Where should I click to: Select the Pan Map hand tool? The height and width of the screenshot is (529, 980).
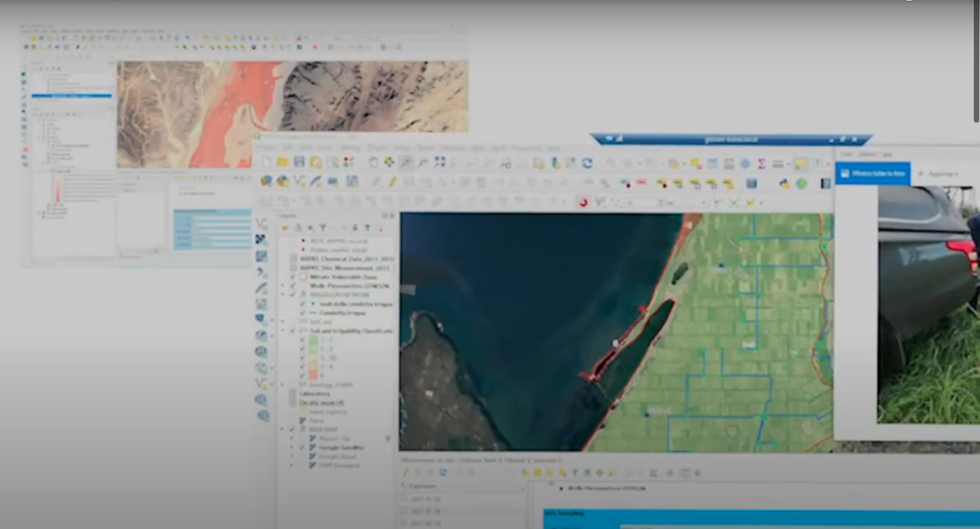373,162
